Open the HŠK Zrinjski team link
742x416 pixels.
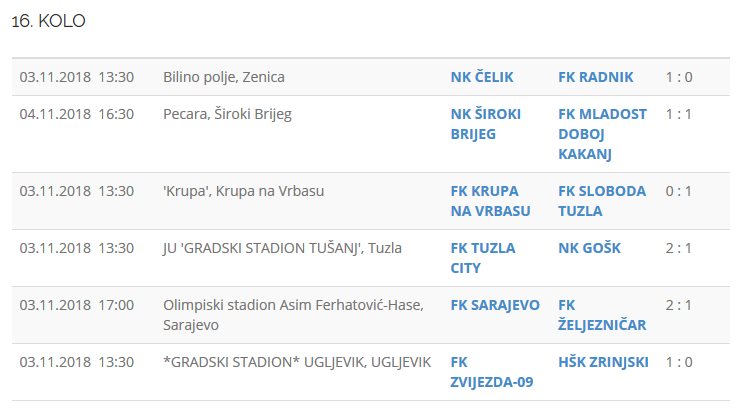click(x=603, y=362)
